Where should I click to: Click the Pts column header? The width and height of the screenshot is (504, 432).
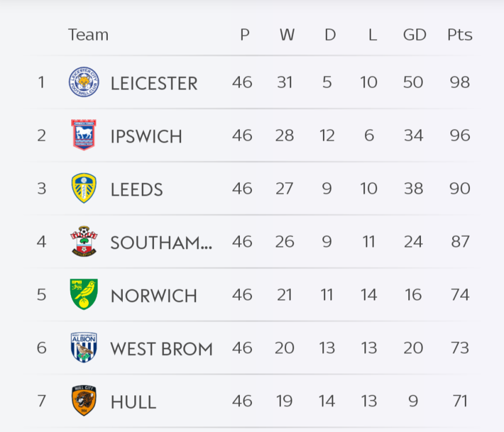tap(460, 35)
